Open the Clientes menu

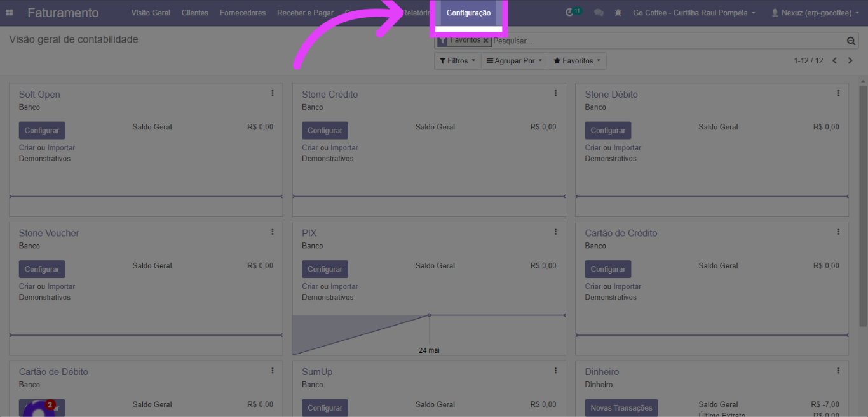tap(194, 13)
